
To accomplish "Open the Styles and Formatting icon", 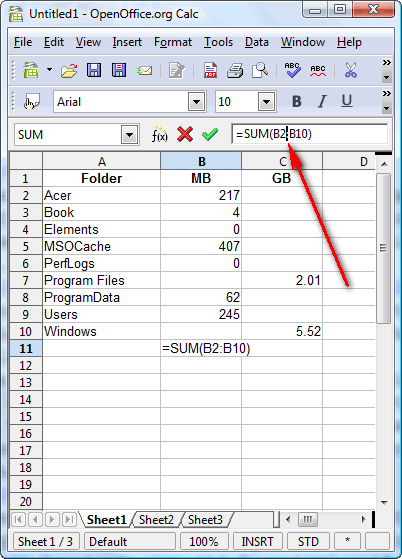I will coord(32,102).
